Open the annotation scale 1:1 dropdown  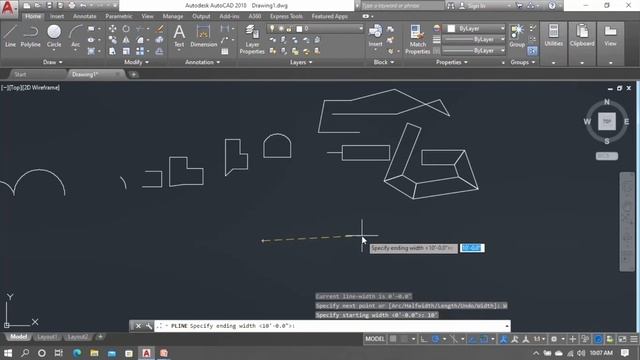539,339
